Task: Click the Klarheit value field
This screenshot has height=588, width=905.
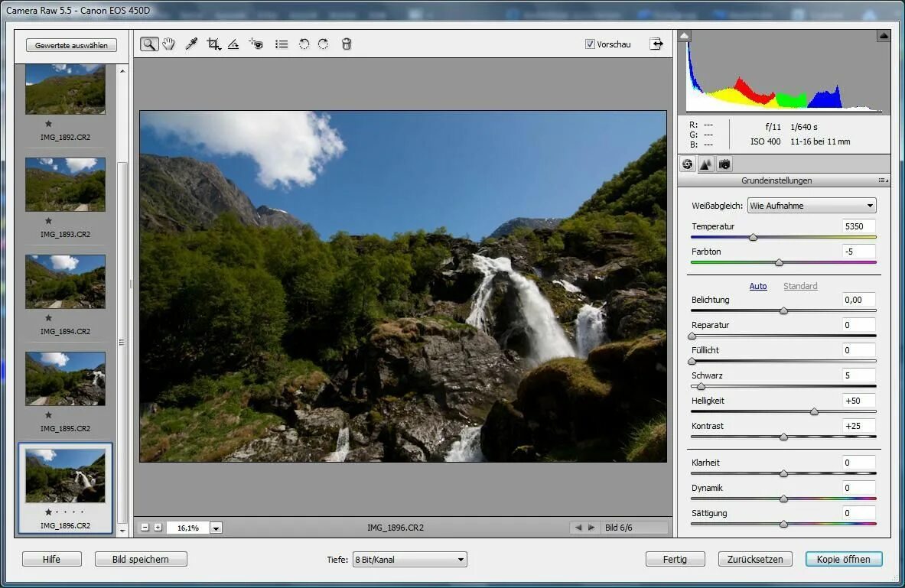Action: (x=858, y=463)
